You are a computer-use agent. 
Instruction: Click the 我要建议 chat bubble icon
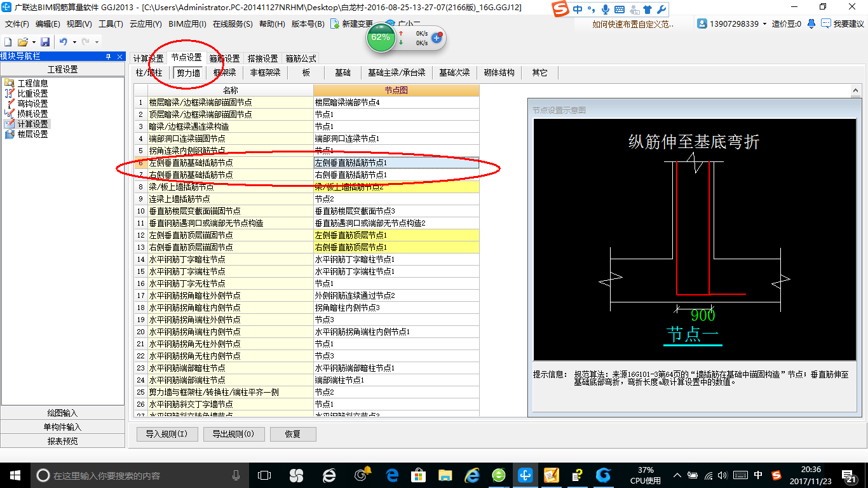[x=825, y=24]
